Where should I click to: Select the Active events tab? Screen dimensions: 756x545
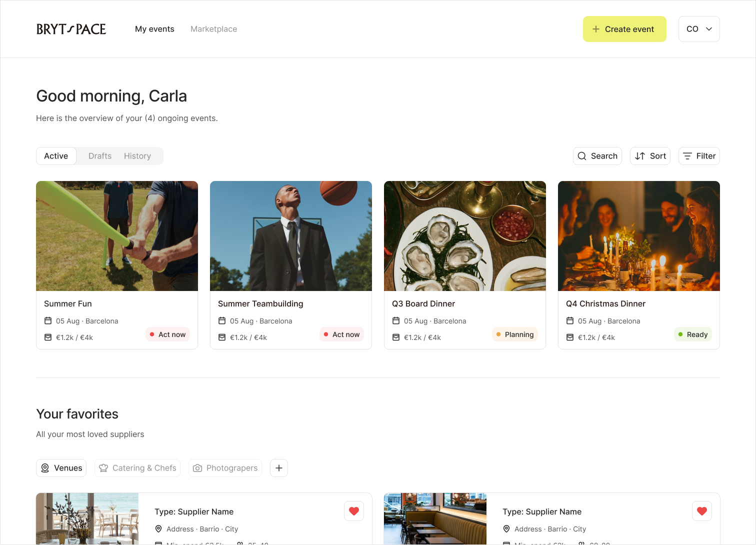pos(56,156)
